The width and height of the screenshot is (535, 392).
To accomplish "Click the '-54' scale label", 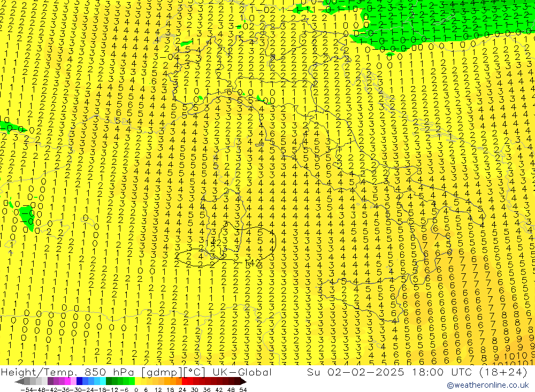I will 27,390.
